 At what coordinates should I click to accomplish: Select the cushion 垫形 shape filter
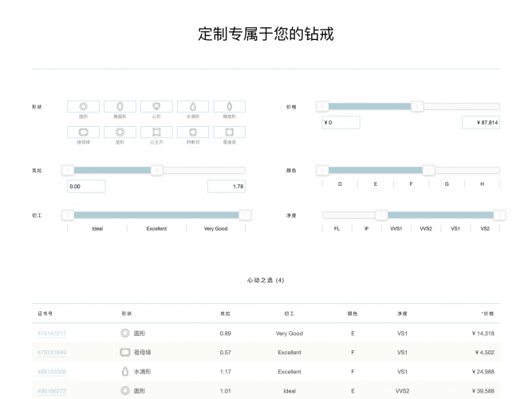[120, 132]
